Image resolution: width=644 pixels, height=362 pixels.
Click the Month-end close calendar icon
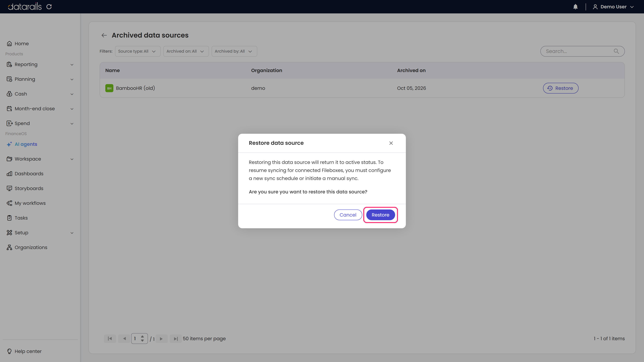[9, 109]
